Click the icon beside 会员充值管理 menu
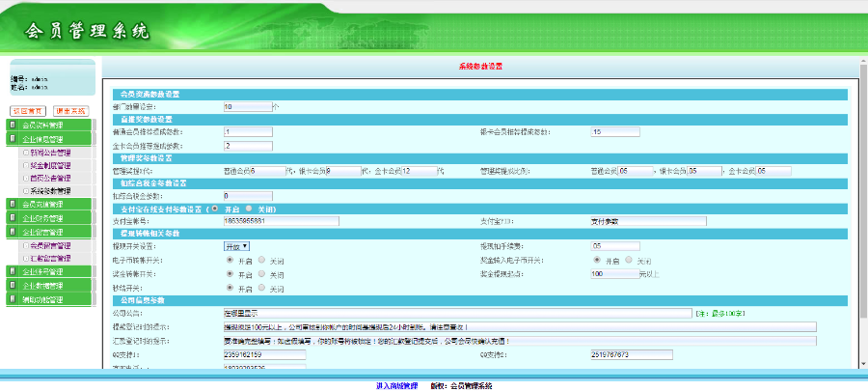This screenshot has width=868, height=391. pyautogui.click(x=13, y=205)
